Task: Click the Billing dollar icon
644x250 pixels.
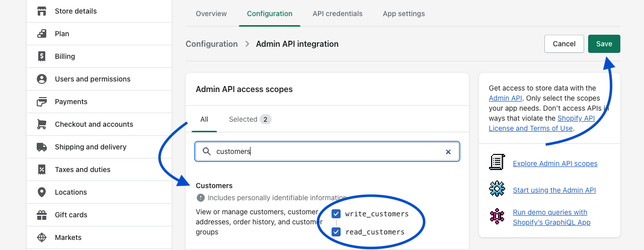Action: pyautogui.click(x=42, y=56)
